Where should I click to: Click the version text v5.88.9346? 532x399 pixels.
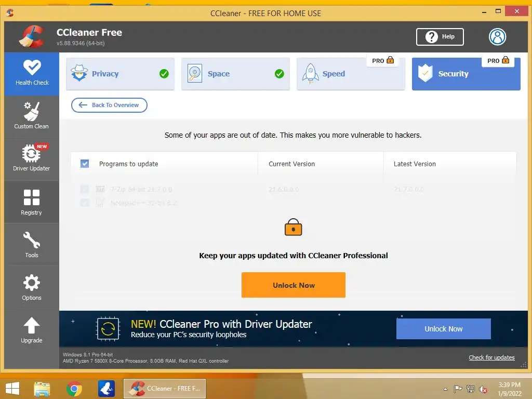point(81,43)
